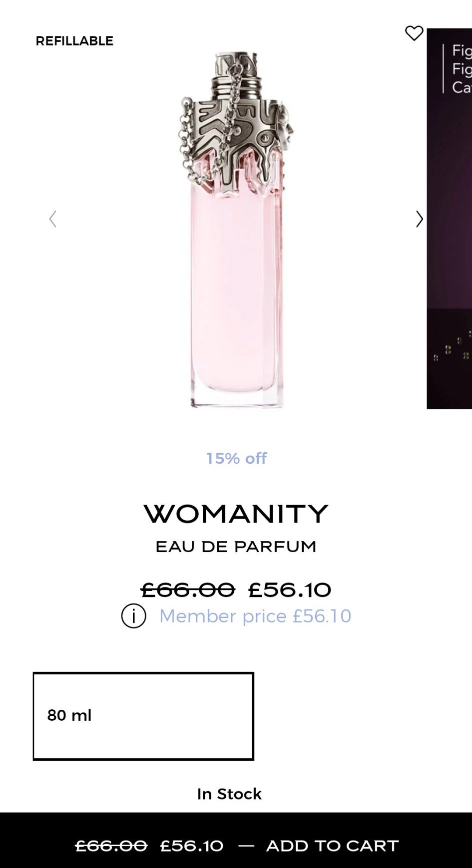The height and width of the screenshot is (868, 472).
Task: Click the REFILLABLE badge
Action: coord(74,41)
